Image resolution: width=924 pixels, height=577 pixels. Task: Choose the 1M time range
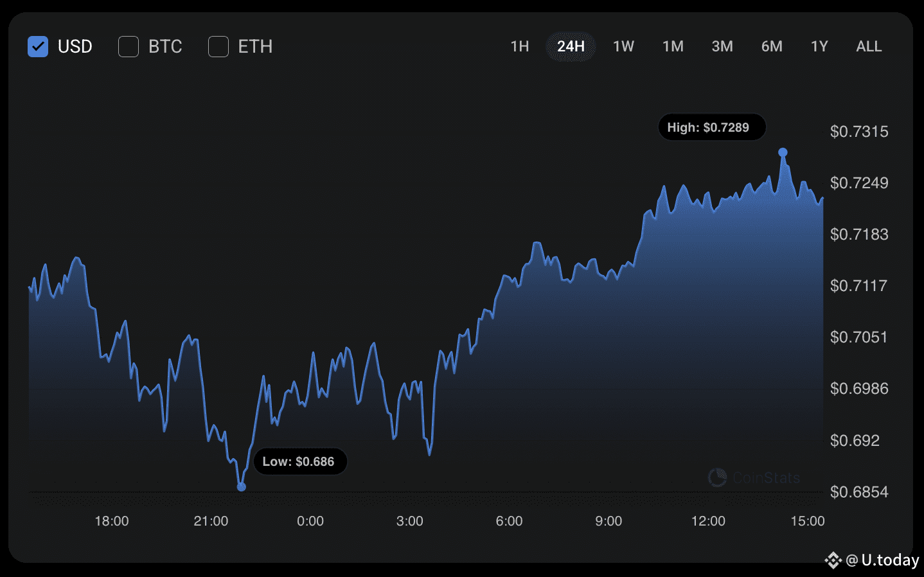pyautogui.click(x=673, y=46)
